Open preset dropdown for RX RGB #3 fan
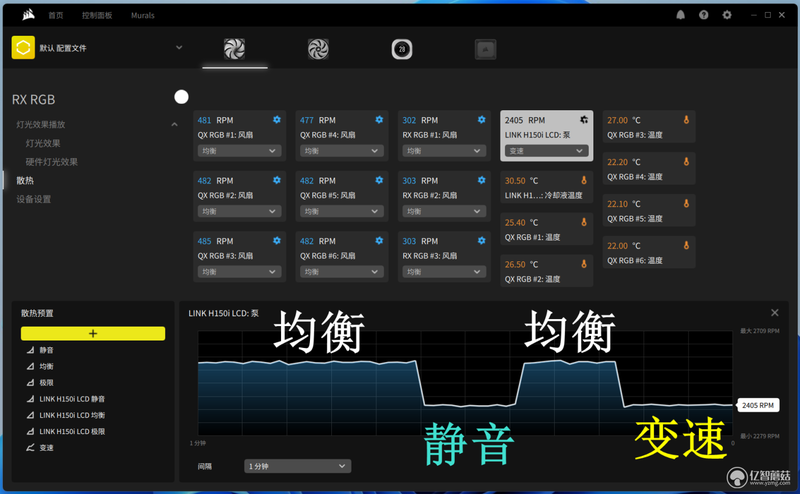 444,271
